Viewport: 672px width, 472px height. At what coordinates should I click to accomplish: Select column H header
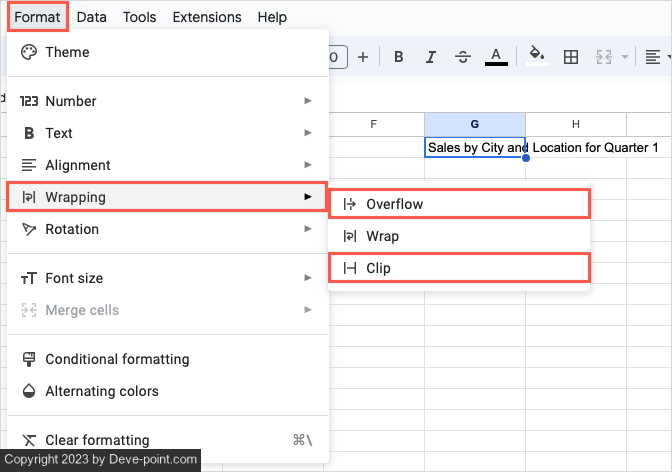[576, 124]
